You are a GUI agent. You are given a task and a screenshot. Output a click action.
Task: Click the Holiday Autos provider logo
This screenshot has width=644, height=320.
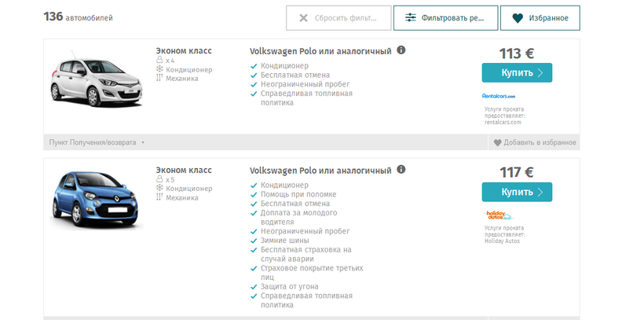point(498,215)
